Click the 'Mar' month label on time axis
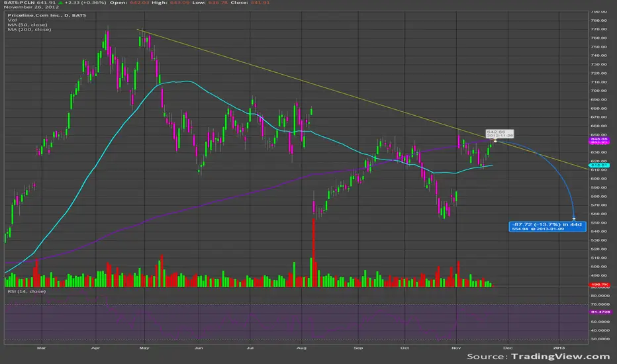Viewport: 617px width, 364px height. pos(41,348)
